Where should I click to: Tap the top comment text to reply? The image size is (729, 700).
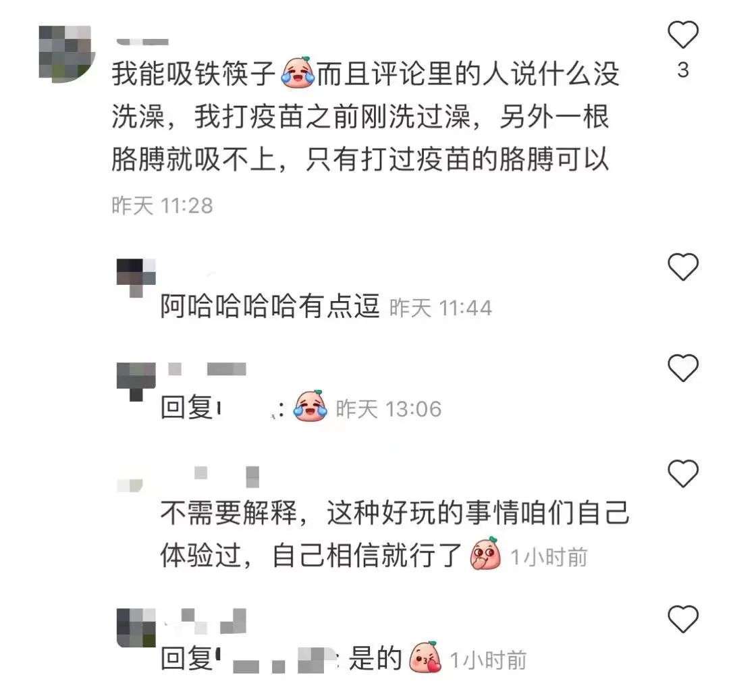(365, 116)
